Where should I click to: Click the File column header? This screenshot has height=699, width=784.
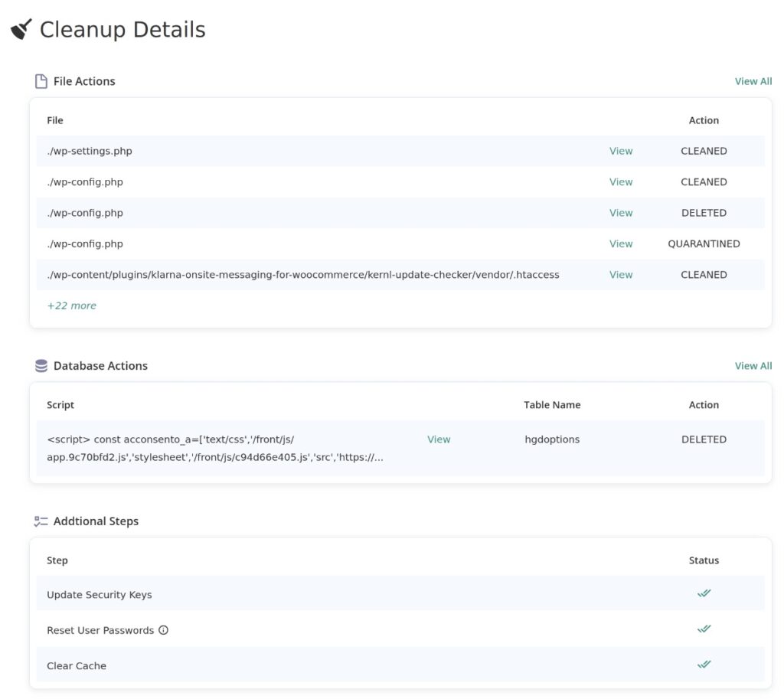(x=55, y=120)
